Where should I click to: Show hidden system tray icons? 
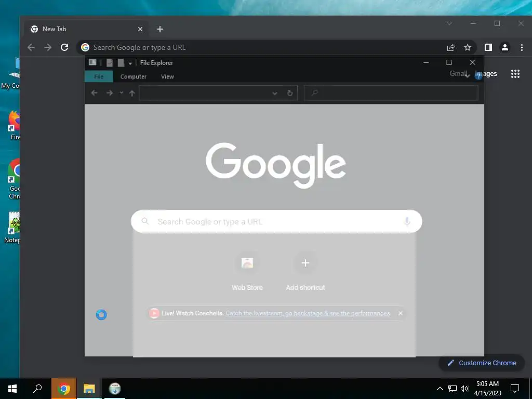[x=440, y=389]
